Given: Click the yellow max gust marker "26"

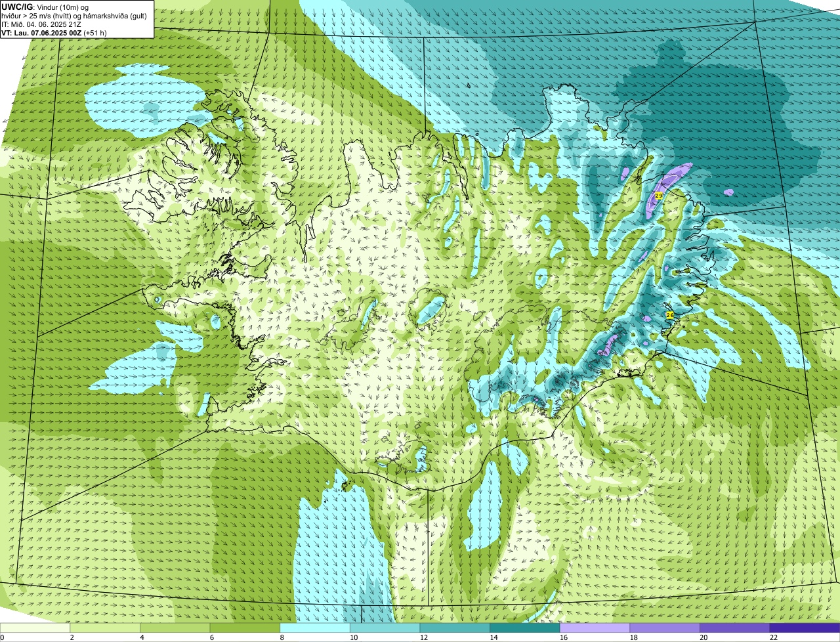Looking at the screenshot, I should click(x=669, y=315).
